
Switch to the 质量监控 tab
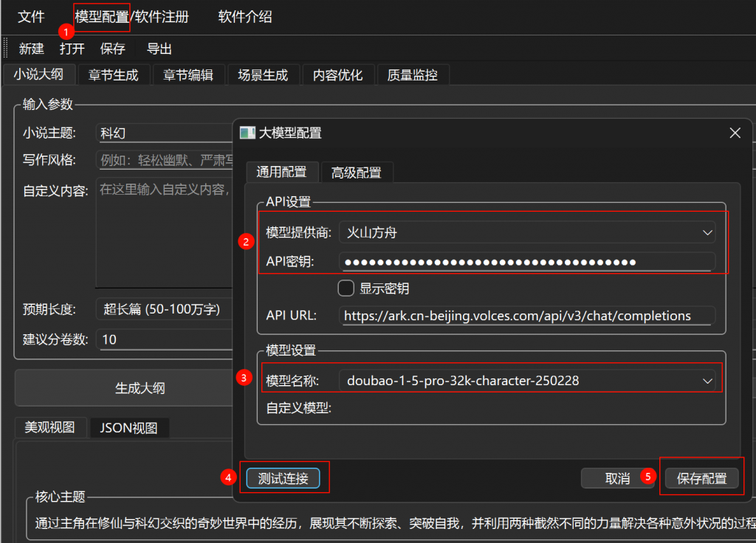point(413,74)
